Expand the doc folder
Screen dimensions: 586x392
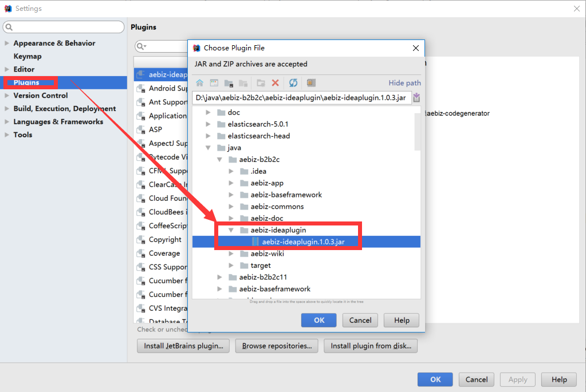[x=208, y=112]
